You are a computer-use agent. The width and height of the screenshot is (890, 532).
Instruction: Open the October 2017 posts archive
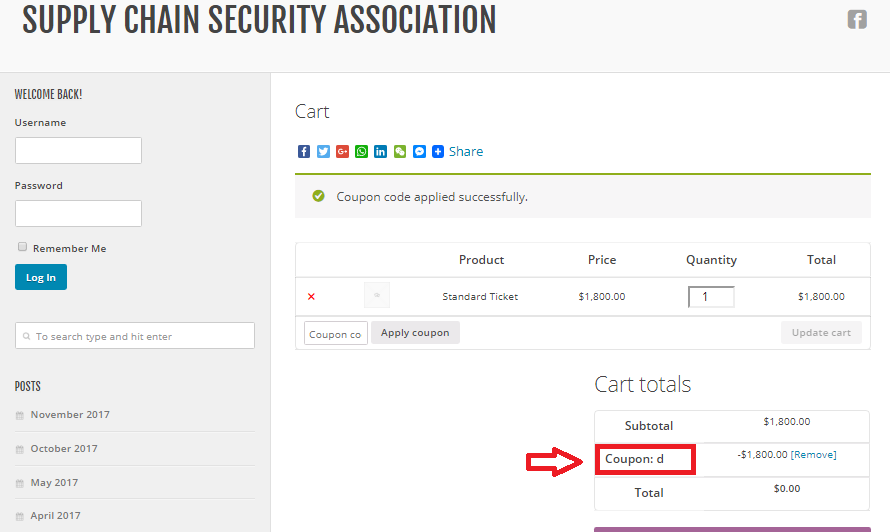64,449
